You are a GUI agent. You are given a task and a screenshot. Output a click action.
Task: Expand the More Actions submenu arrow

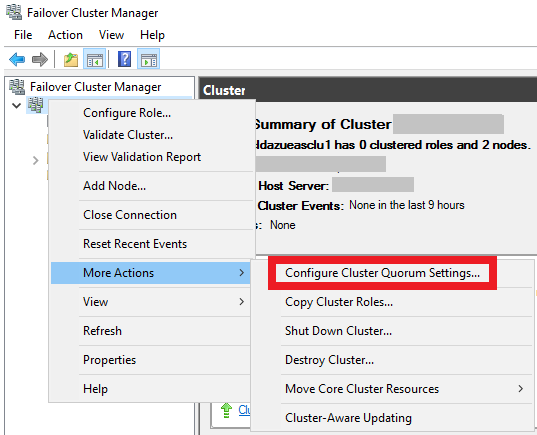(241, 273)
